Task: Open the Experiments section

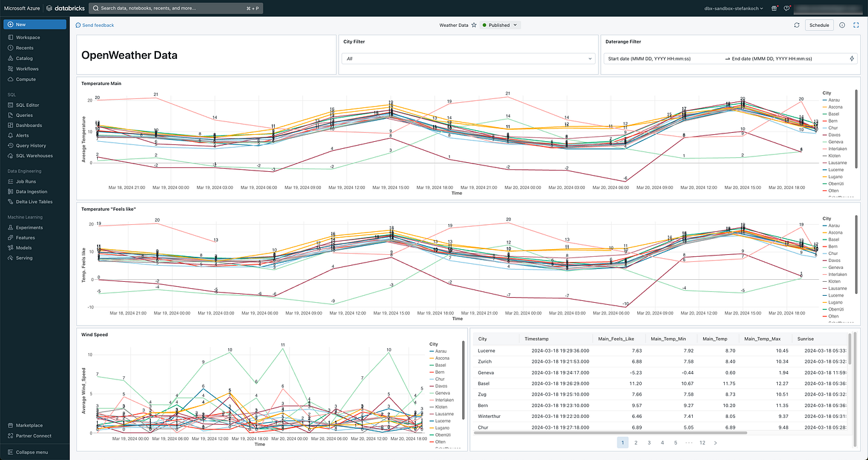Action: (x=27, y=227)
